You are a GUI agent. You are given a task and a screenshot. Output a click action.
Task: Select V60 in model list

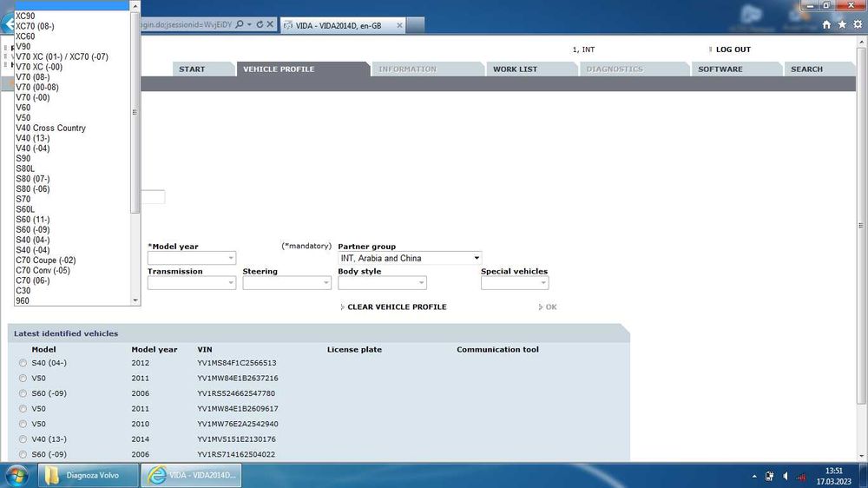[x=72, y=108]
